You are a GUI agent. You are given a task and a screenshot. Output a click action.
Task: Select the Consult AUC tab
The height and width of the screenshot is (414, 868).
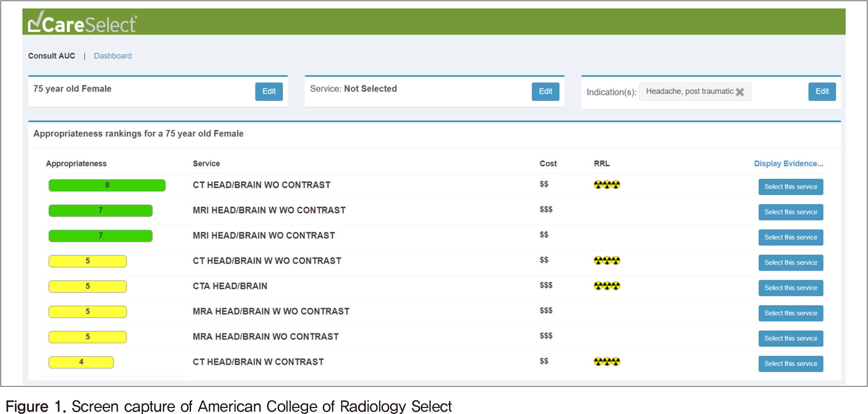click(52, 56)
